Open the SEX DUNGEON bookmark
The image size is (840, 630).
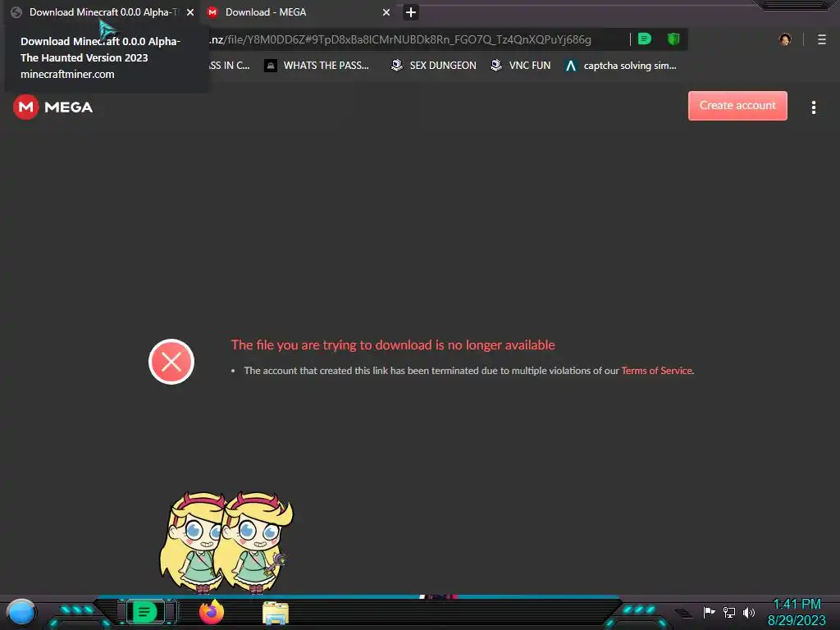click(x=433, y=66)
